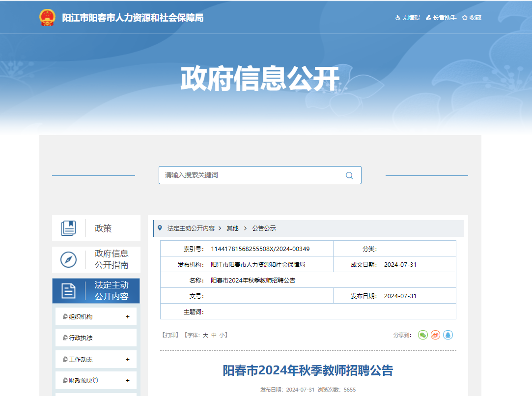Viewport: 532px width, 396px height.
Task: Click the search keyword input field
Action: point(251,175)
